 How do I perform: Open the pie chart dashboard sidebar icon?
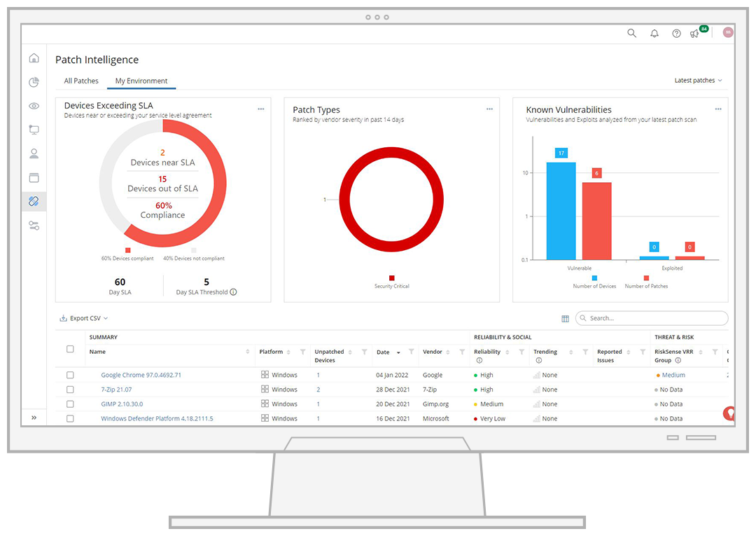[34, 82]
